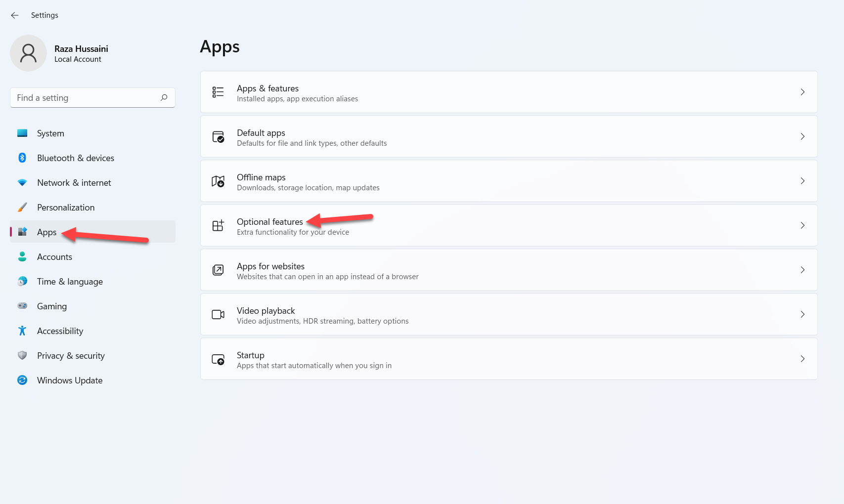Click the Startup icon

(x=218, y=359)
